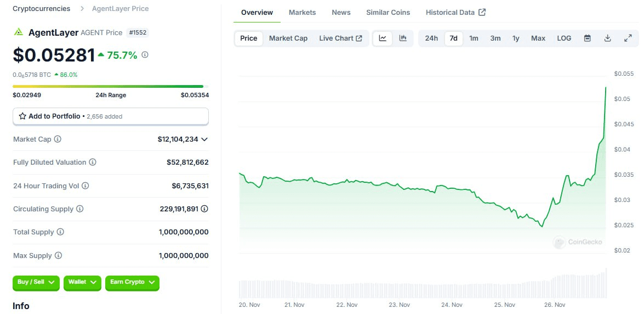Click the $6,735,631 trading volume value
Image resolution: width=644 pixels, height=314 pixels.
(x=190, y=186)
